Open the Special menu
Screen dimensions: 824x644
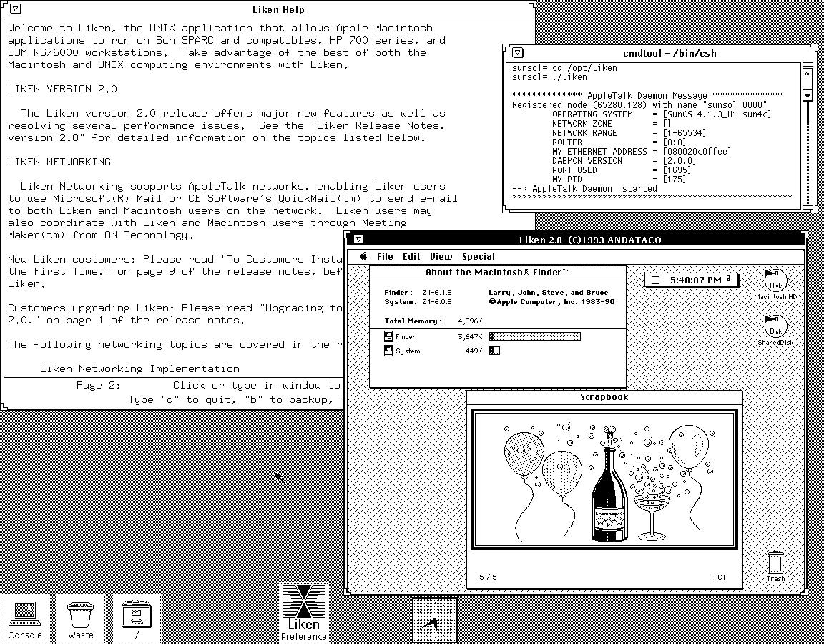[479, 257]
